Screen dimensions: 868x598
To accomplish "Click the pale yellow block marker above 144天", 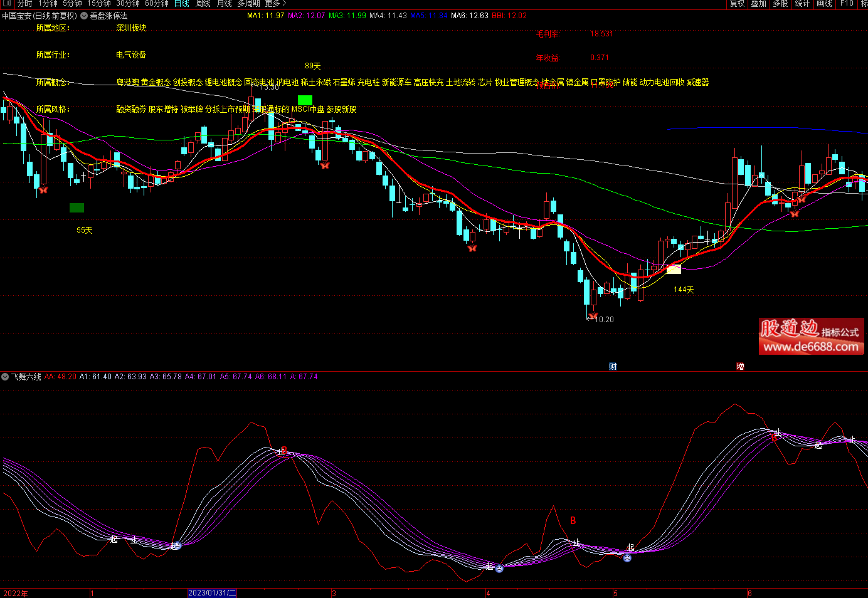I will tap(674, 269).
